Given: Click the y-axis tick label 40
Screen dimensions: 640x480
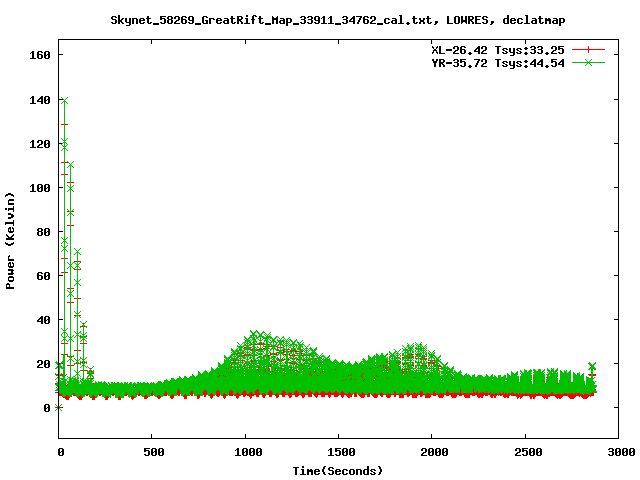Looking at the screenshot, I should 43,320.
